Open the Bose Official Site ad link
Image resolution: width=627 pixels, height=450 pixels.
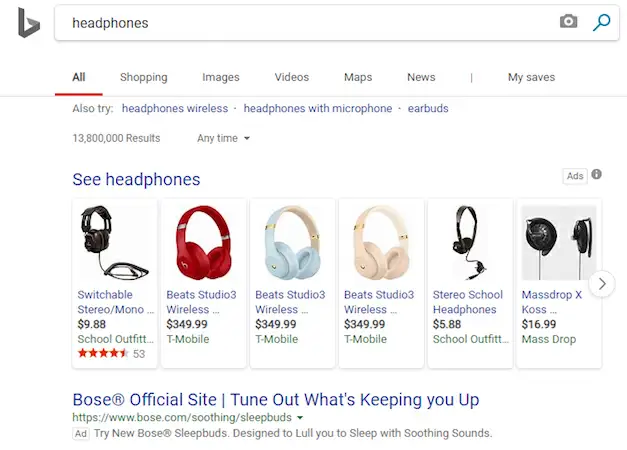275,399
